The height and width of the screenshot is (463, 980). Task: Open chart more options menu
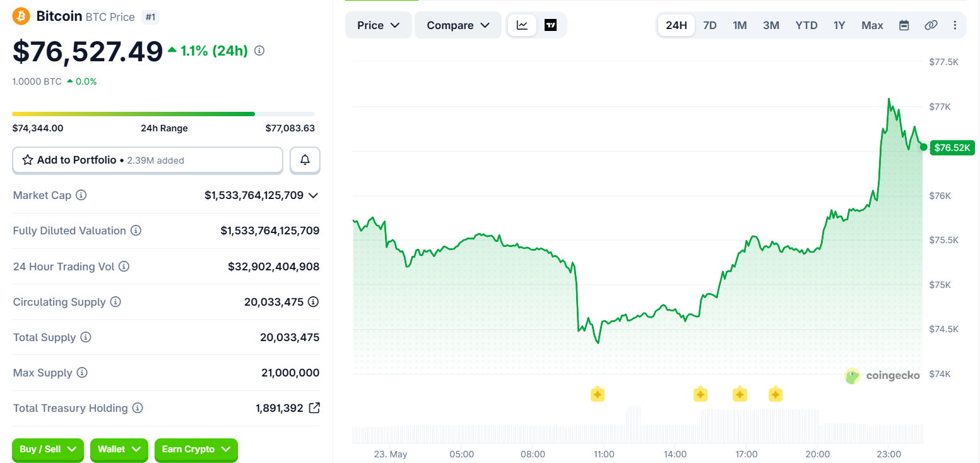955,25
